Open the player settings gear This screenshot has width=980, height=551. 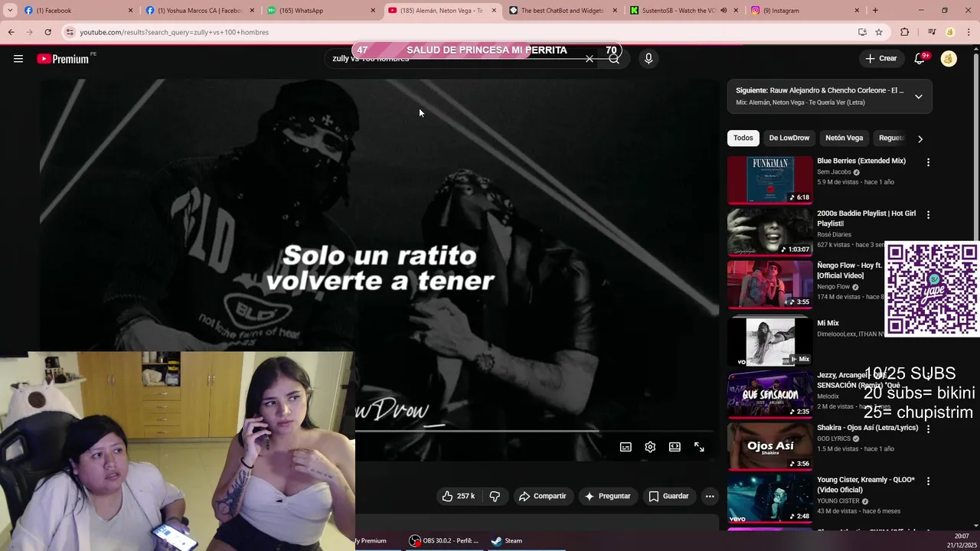650,447
